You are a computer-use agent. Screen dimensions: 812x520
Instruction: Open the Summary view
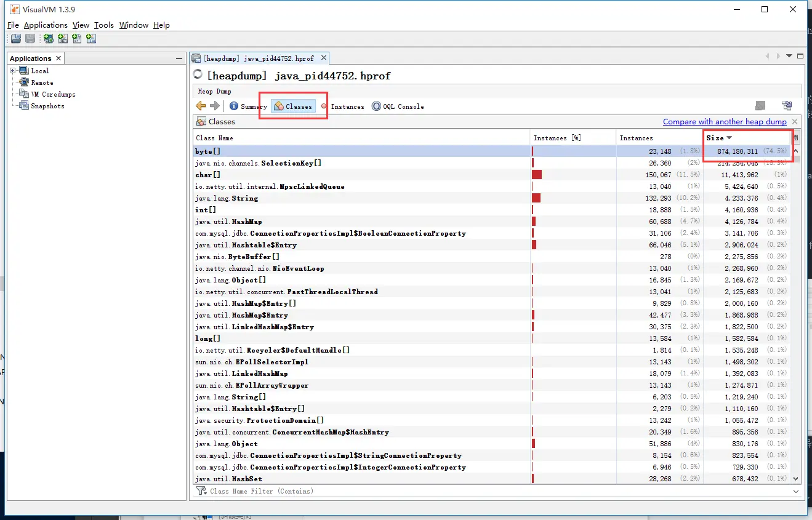pos(248,106)
